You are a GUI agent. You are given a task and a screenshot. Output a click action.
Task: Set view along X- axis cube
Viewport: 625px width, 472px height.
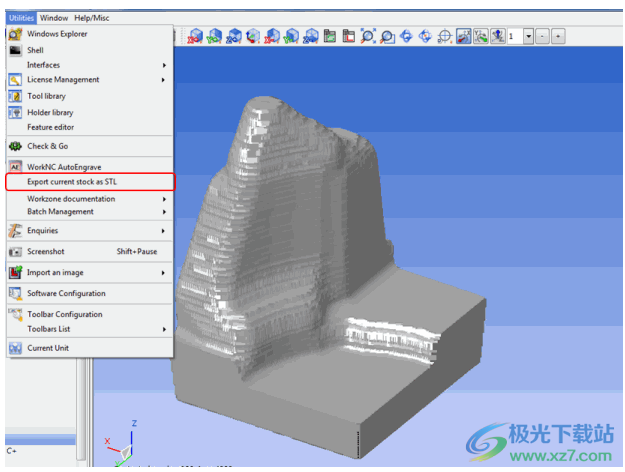[272, 36]
